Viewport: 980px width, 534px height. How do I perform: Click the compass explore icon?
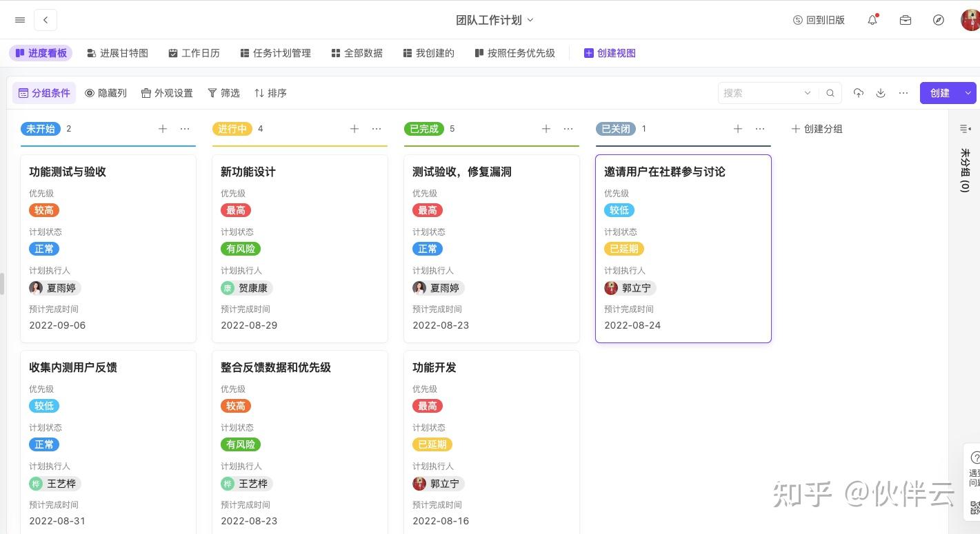939,20
